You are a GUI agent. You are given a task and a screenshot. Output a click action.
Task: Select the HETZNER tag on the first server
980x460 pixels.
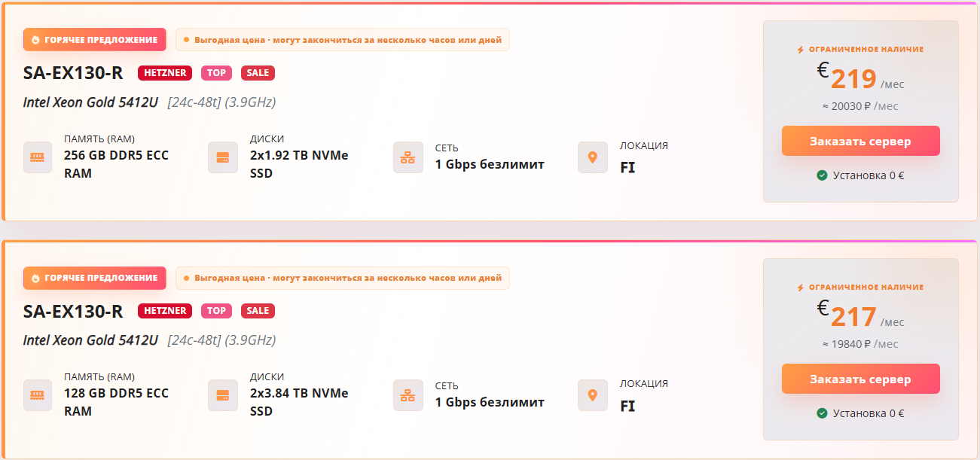pos(165,73)
